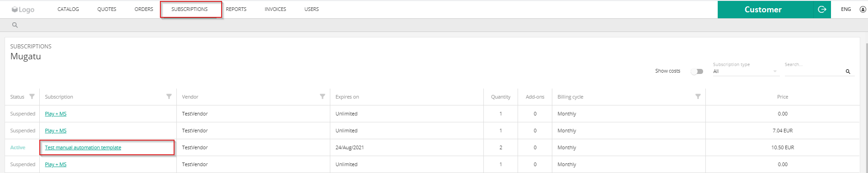This screenshot has width=868, height=173.
Task: Open Test manual automation template subscription
Action: tap(83, 147)
